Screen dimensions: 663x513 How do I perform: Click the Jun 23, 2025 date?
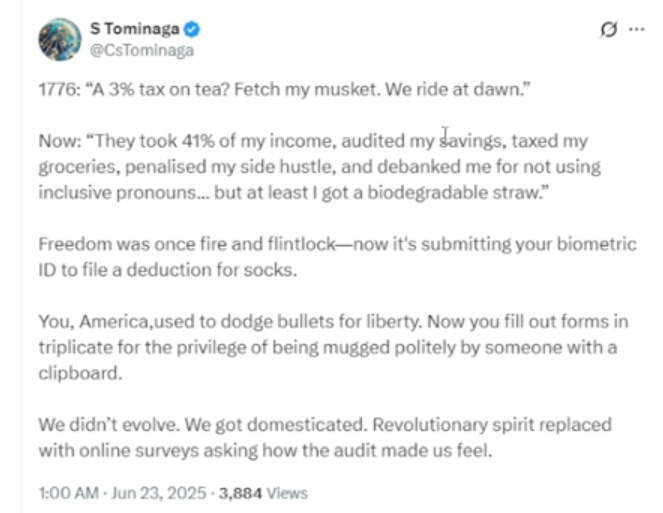click(x=159, y=493)
